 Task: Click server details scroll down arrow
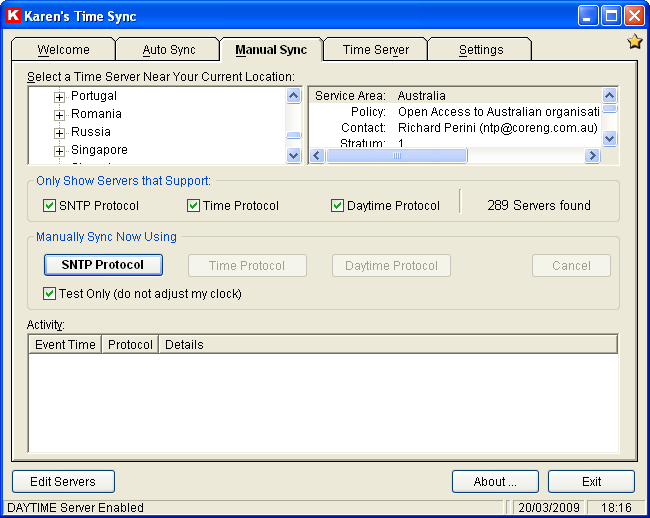609,138
